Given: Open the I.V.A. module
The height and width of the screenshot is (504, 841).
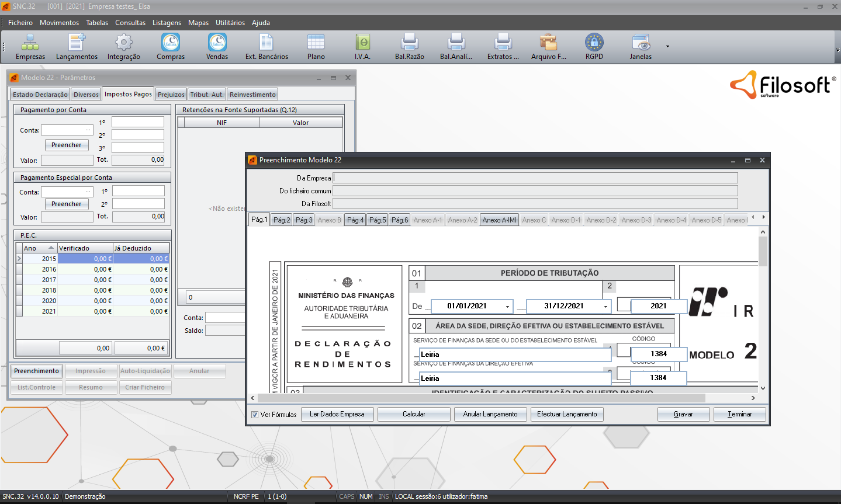Looking at the screenshot, I should (361, 47).
